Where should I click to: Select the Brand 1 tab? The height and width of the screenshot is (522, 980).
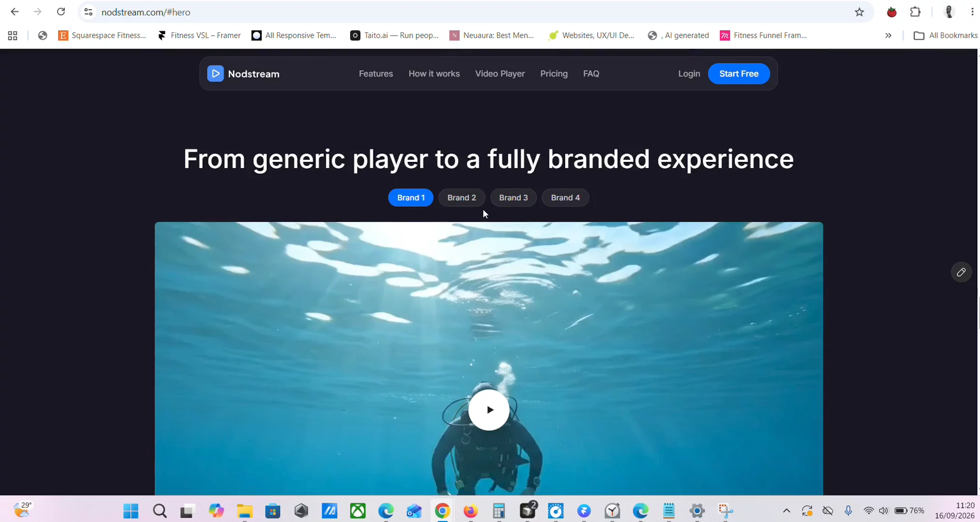411,197
